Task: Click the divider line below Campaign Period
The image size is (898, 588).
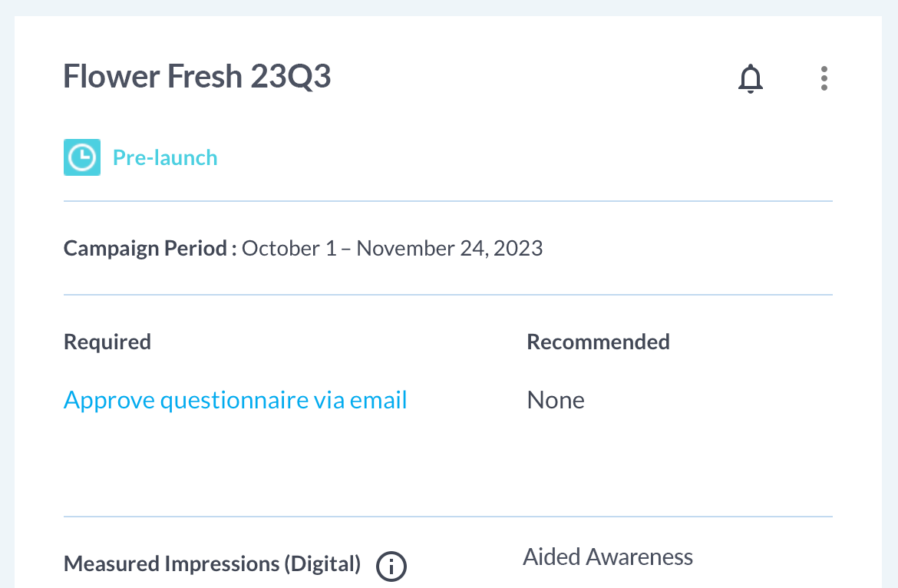Action: click(x=448, y=295)
